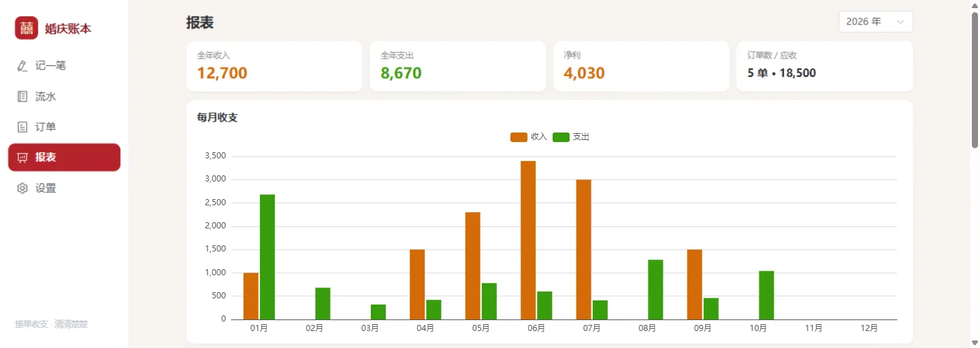
Task: Click the 婚庆账本 app title
Action: click(68, 29)
